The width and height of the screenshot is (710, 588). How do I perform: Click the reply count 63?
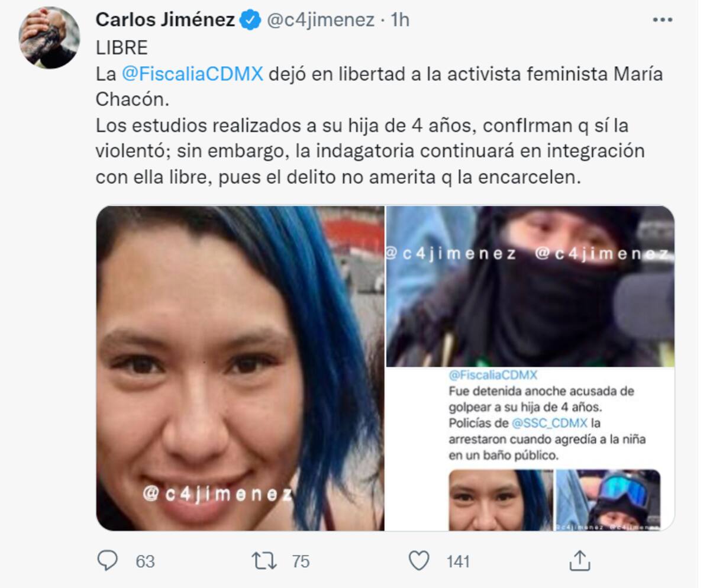click(x=145, y=561)
